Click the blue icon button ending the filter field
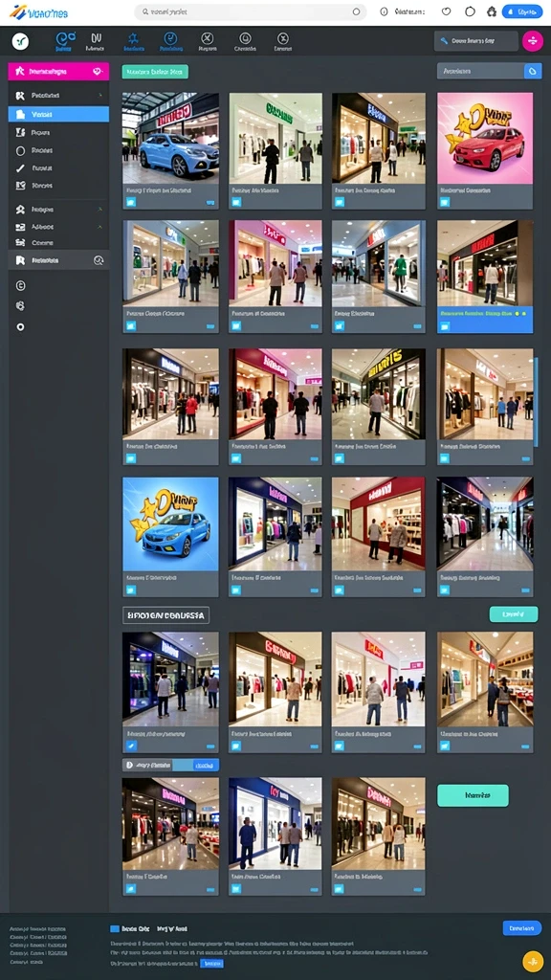Viewport: 551px width, 980px height. [x=533, y=71]
